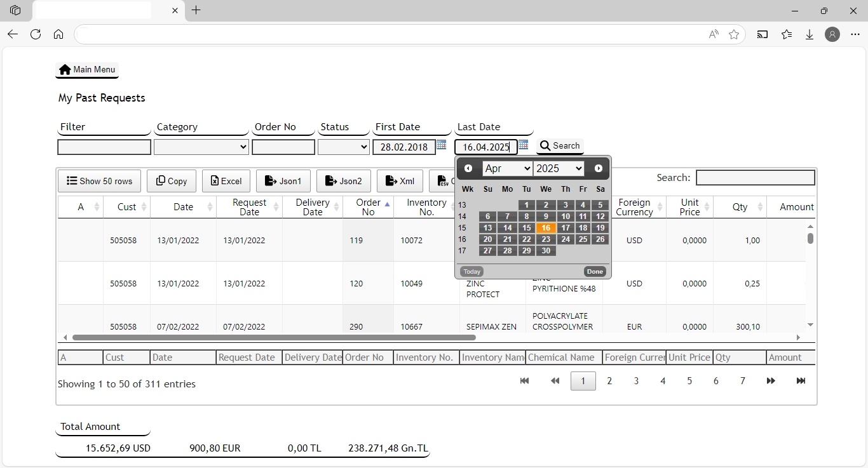Image resolution: width=868 pixels, height=468 pixels.
Task: Add this page to favorites star
Action: coord(734,34)
